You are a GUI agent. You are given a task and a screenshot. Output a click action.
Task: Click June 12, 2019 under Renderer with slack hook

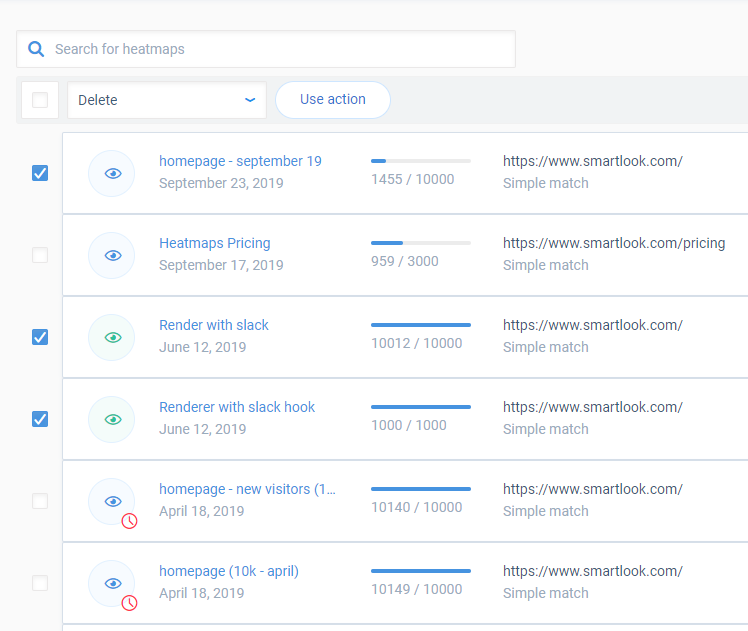202,429
